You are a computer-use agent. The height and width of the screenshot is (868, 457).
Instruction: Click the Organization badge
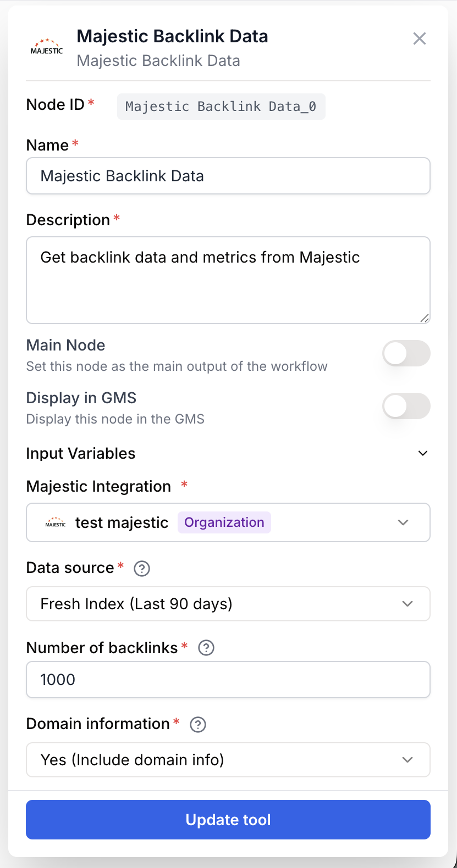[224, 522]
